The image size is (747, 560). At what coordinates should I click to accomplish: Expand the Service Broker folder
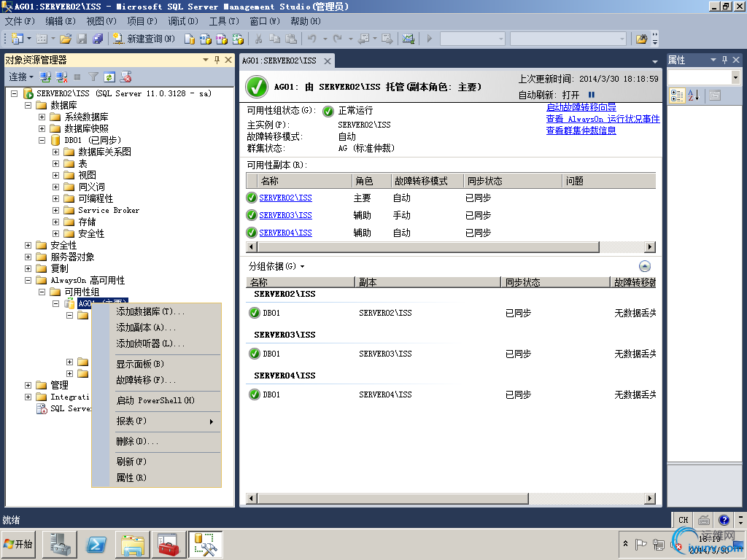[55, 211]
